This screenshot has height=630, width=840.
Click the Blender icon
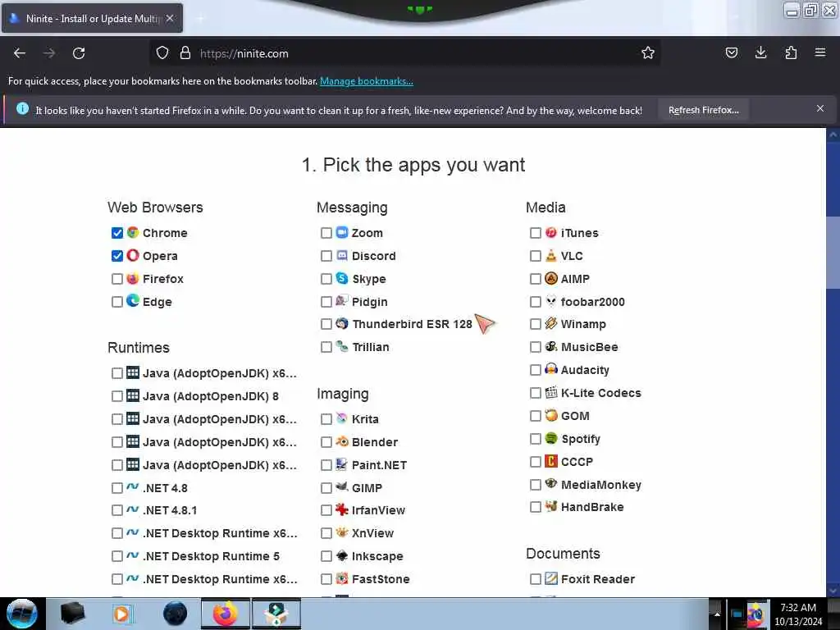click(342, 441)
